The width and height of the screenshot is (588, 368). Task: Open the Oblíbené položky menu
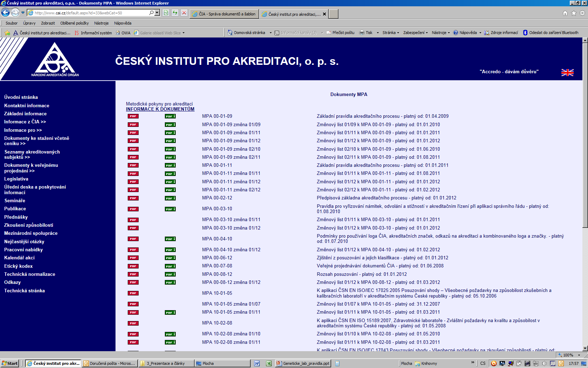pos(75,23)
